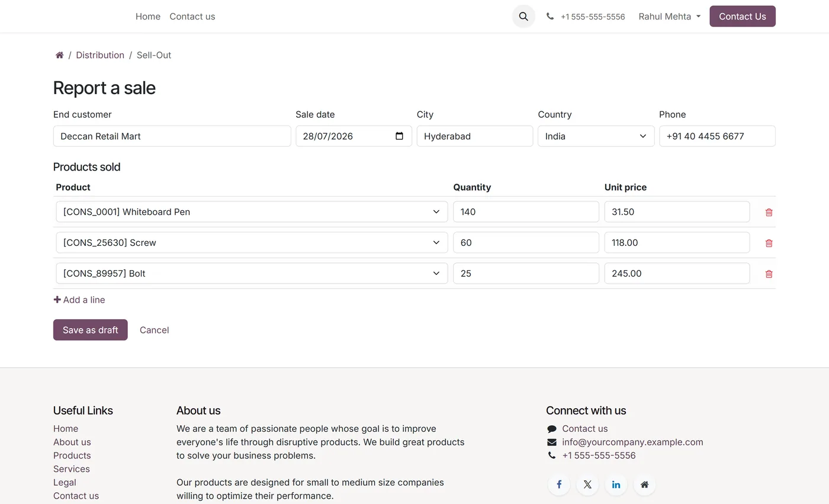Open Contact us link under Useful Links

click(76, 496)
